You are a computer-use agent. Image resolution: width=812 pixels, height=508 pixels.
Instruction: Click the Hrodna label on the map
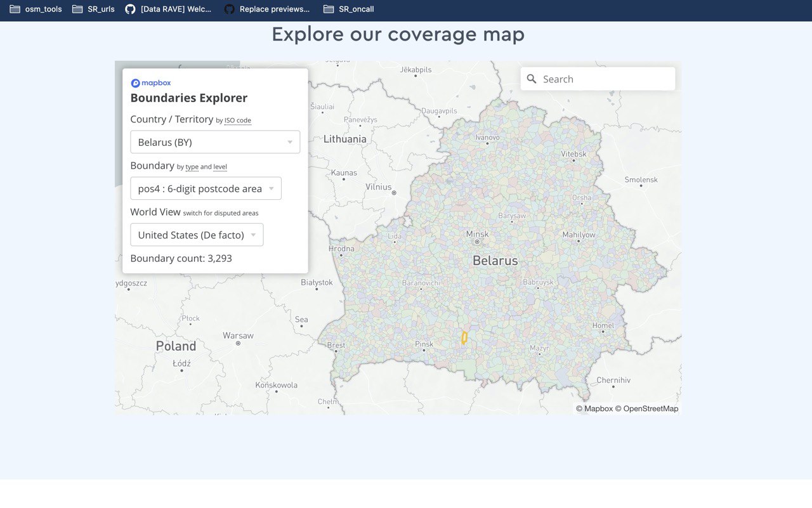(x=341, y=249)
